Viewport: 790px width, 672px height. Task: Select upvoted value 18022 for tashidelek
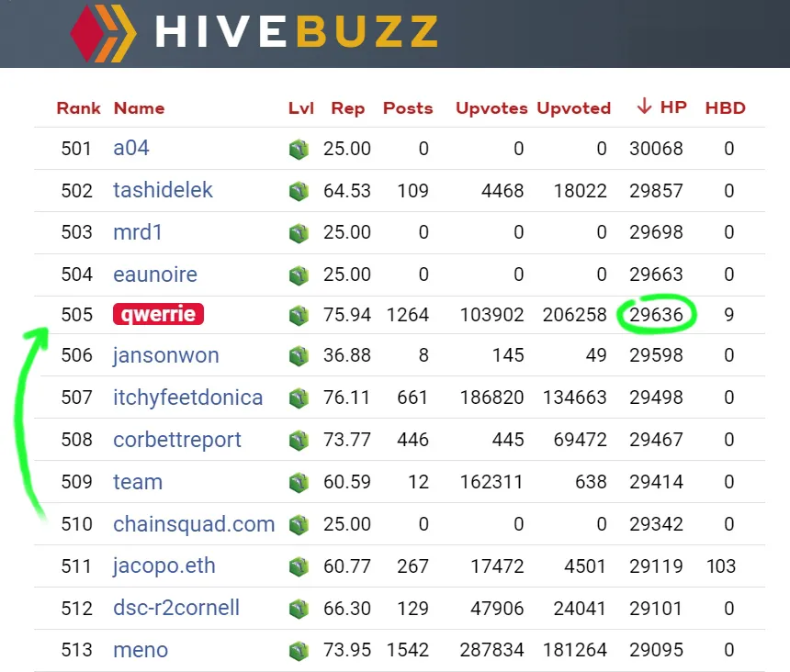pos(580,191)
